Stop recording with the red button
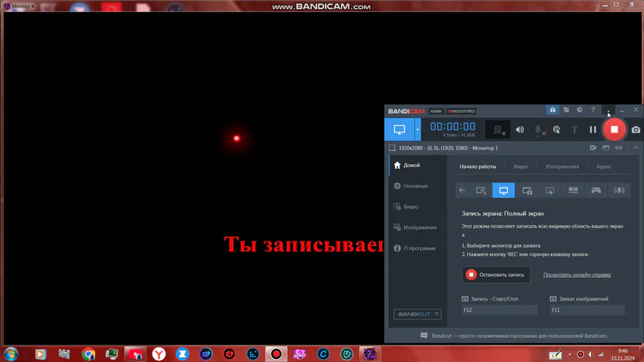 614,129
